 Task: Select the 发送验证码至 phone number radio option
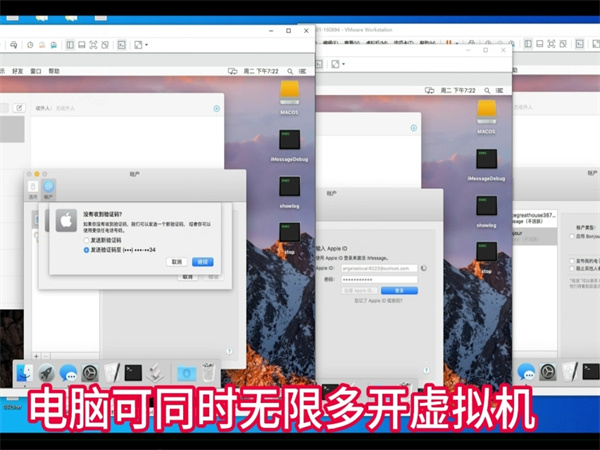pos(87,250)
